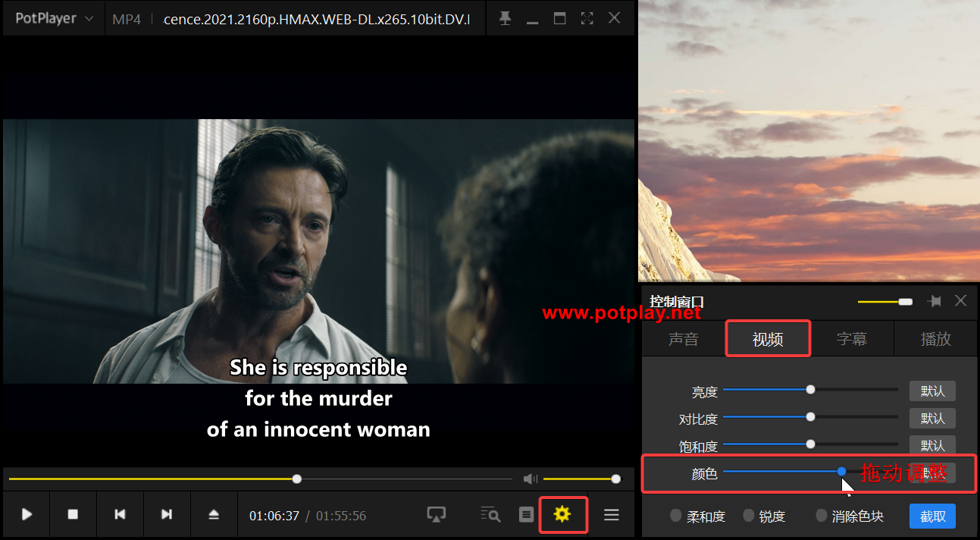The image size is (980, 540).
Task: Click the 饱和度 slider handle
Action: 810,444
